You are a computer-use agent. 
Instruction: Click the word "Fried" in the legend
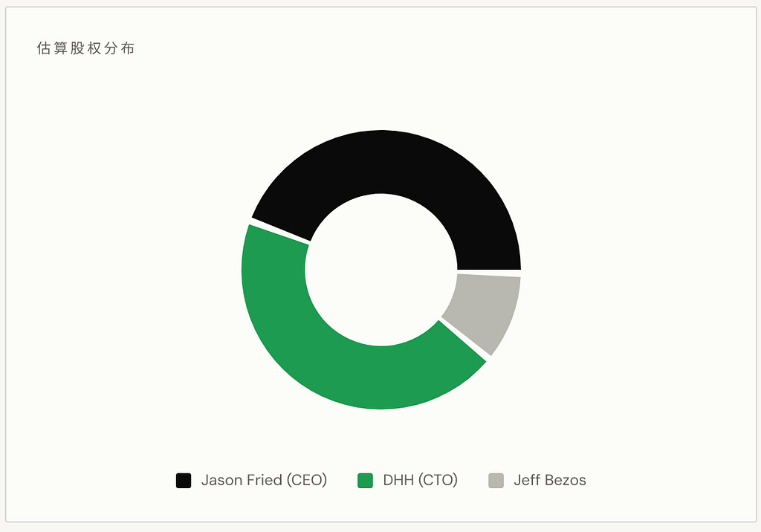point(264,481)
